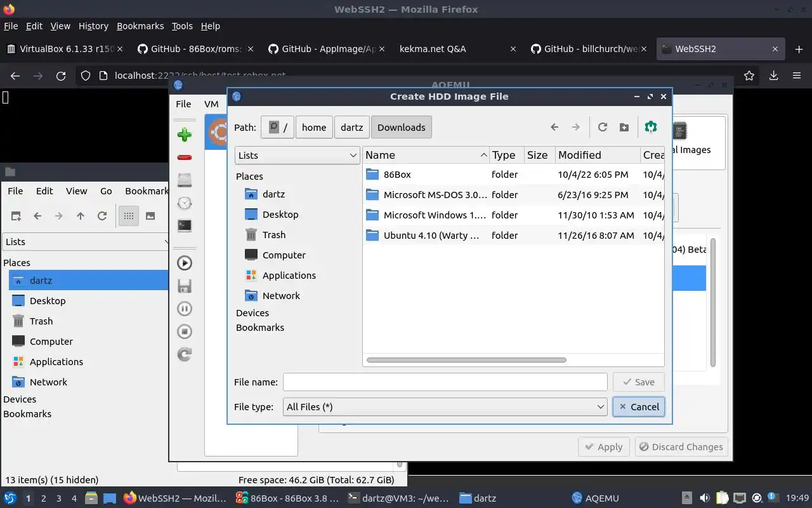The width and height of the screenshot is (812, 508).
Task: Reload the file dialog folder listing
Action: coord(603,127)
